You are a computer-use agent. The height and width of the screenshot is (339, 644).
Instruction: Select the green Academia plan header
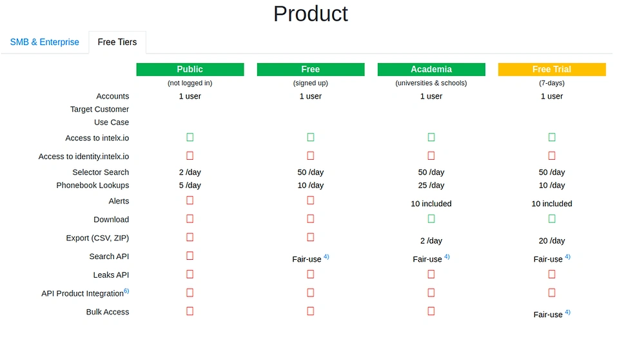[431, 70]
